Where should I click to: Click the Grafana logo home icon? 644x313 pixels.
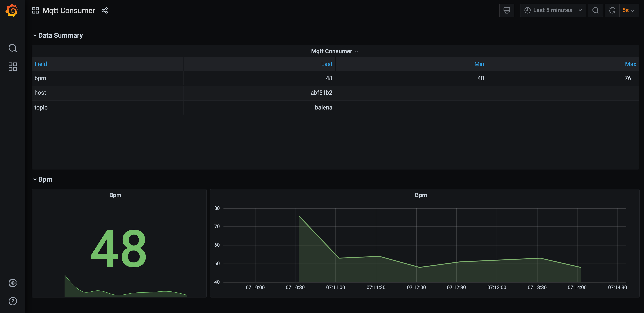click(12, 10)
